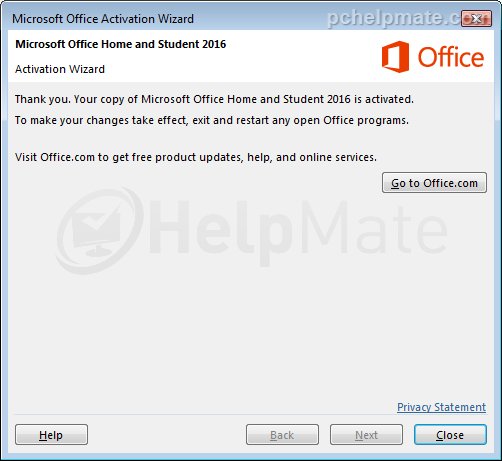Click the orange Office logo icon
Screen dimensions: 502x461
click(x=395, y=57)
